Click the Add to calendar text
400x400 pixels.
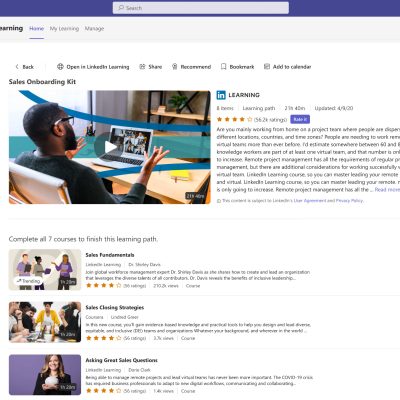(292, 67)
